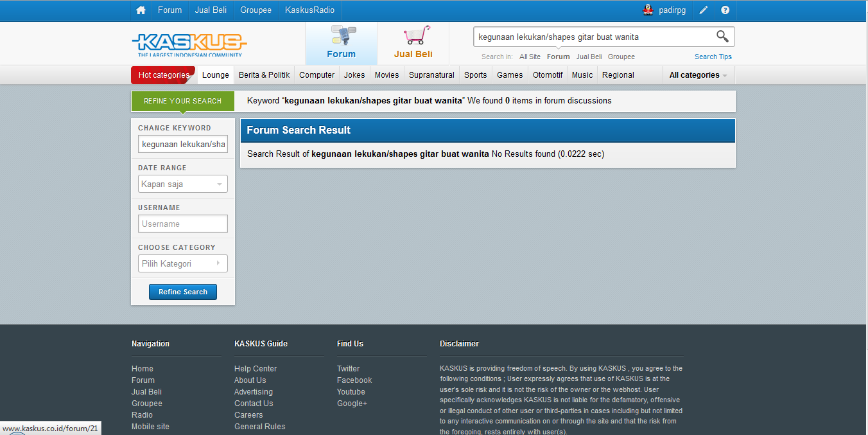The image size is (868, 435).
Task: Open the Otomotif category
Action: 548,75
